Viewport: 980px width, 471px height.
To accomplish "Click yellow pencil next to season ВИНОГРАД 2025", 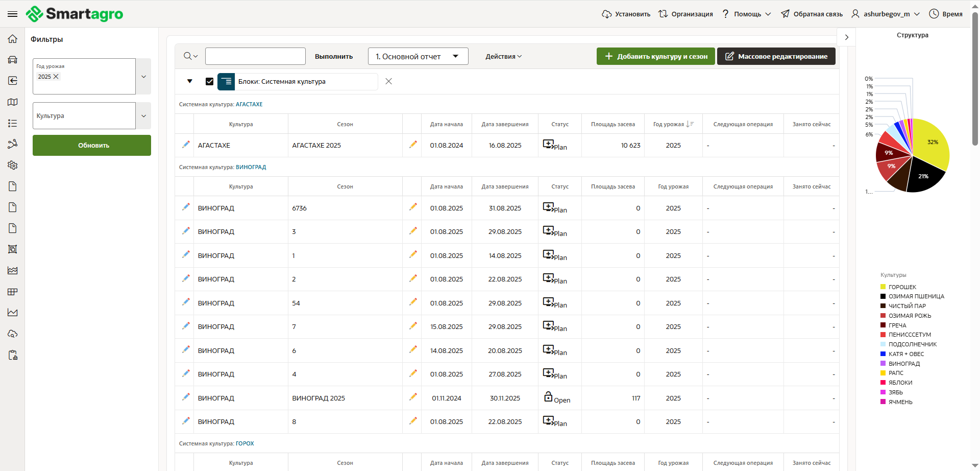I will pos(413,397).
